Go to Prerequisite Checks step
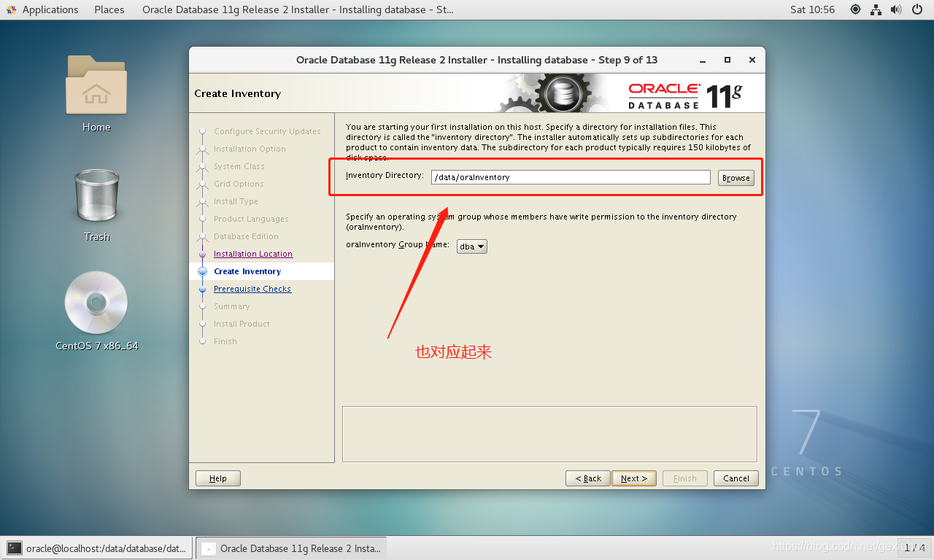 point(252,289)
